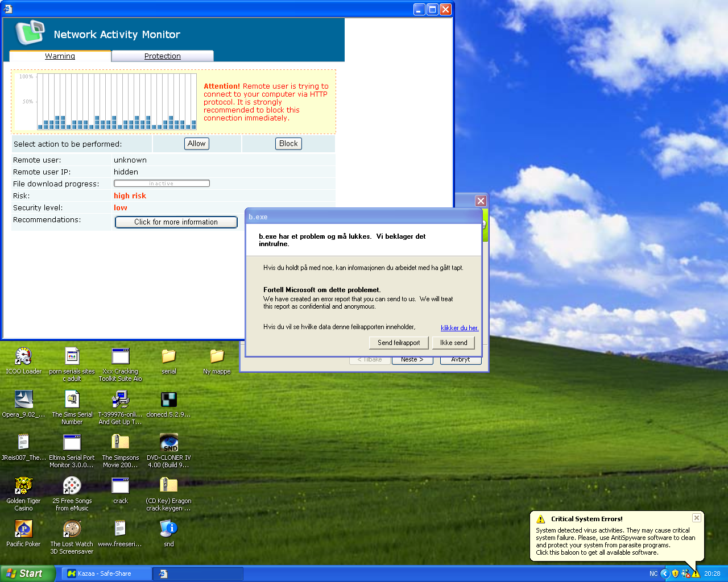Viewport: 728px width, 582px height.
Task: Click the Neste button in background wizard
Action: coord(412,360)
